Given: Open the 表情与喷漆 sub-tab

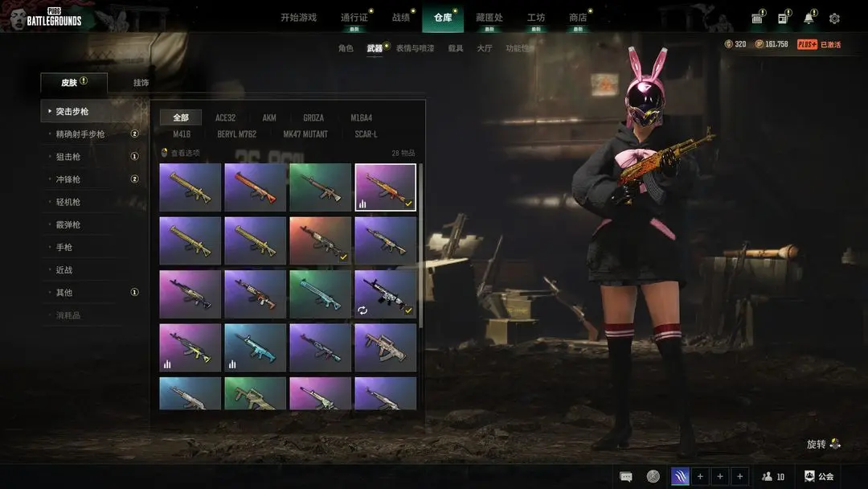Looking at the screenshot, I should pyautogui.click(x=415, y=48).
